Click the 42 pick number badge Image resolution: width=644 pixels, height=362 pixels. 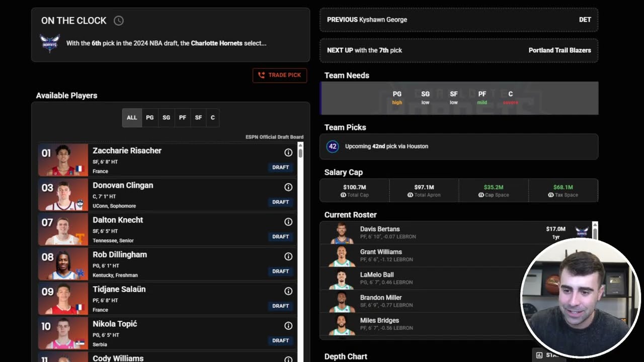click(333, 146)
